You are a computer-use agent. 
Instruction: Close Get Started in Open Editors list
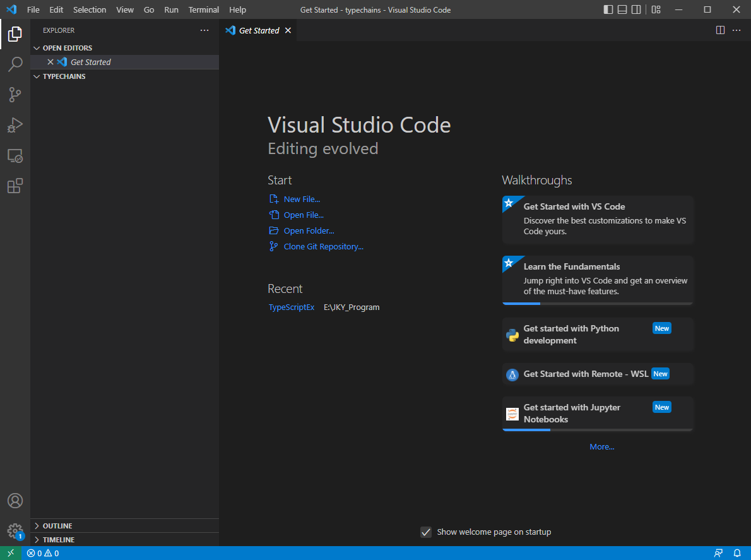point(50,63)
